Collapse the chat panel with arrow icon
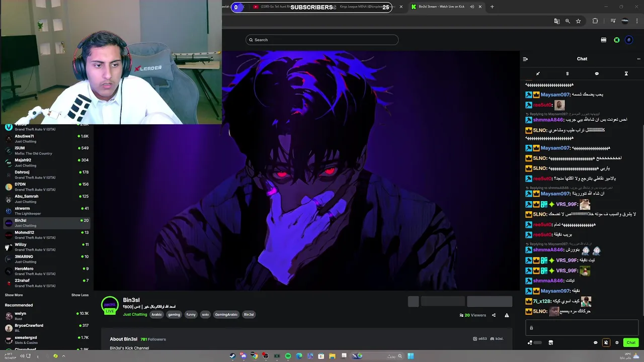Screen dimensions: 644x362 525,59
